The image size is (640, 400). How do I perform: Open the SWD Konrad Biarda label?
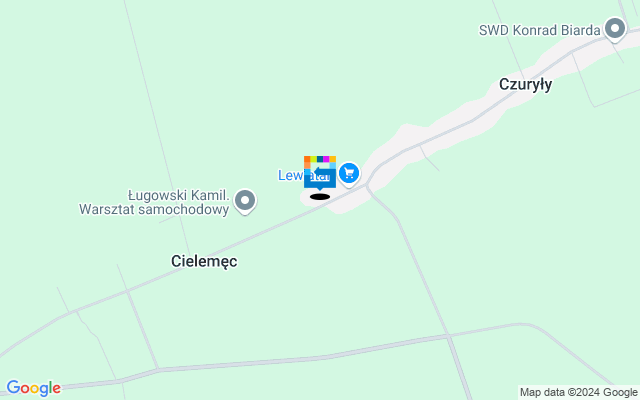(x=539, y=30)
